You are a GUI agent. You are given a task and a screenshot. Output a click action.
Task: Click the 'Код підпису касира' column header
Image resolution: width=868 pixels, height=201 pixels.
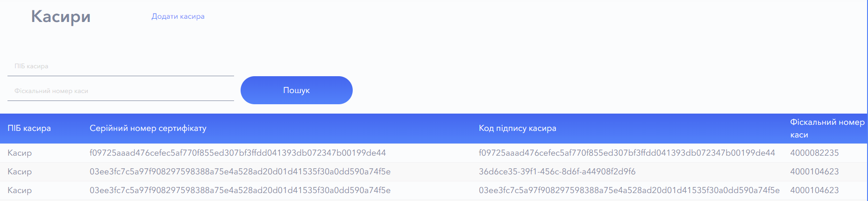pyautogui.click(x=518, y=128)
